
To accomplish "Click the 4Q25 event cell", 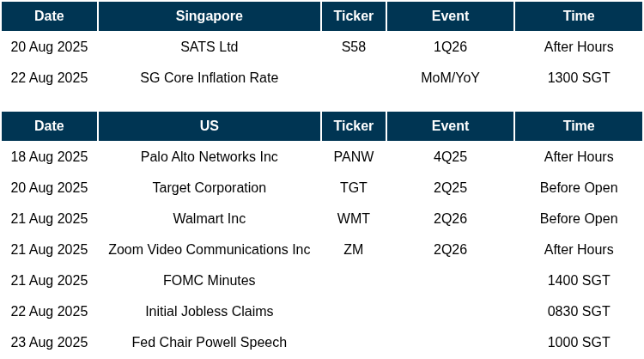I will (450, 157).
